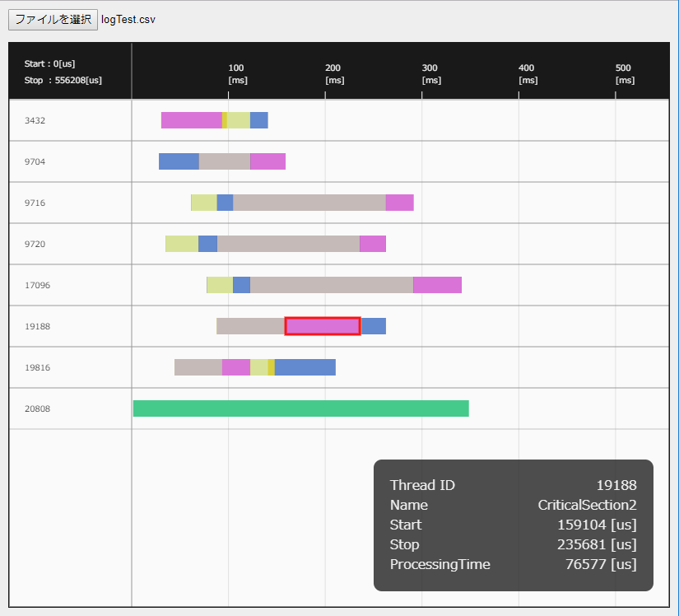Click the 200 [ms] axis label
The height and width of the screenshot is (616, 679).
click(334, 74)
